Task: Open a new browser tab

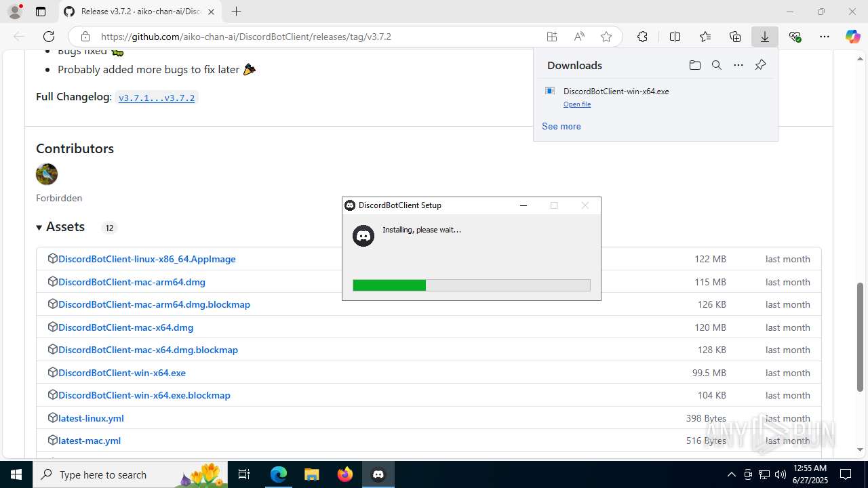Action: pyautogui.click(x=236, y=12)
